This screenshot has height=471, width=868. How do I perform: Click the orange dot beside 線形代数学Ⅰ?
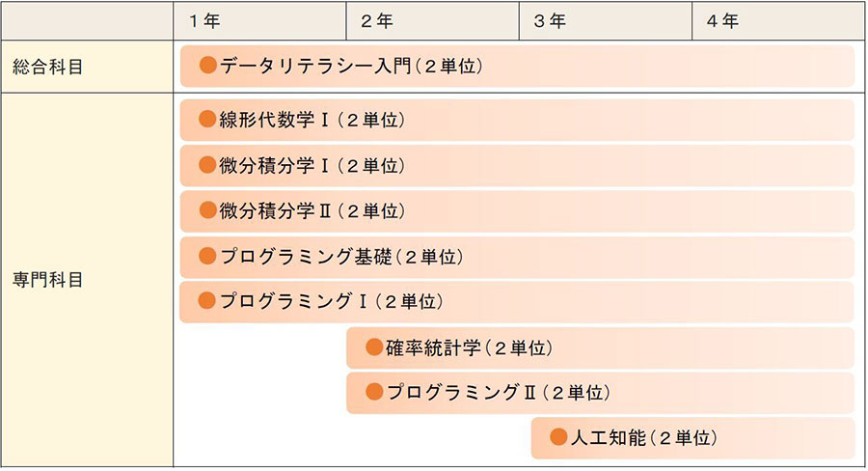tap(207, 119)
